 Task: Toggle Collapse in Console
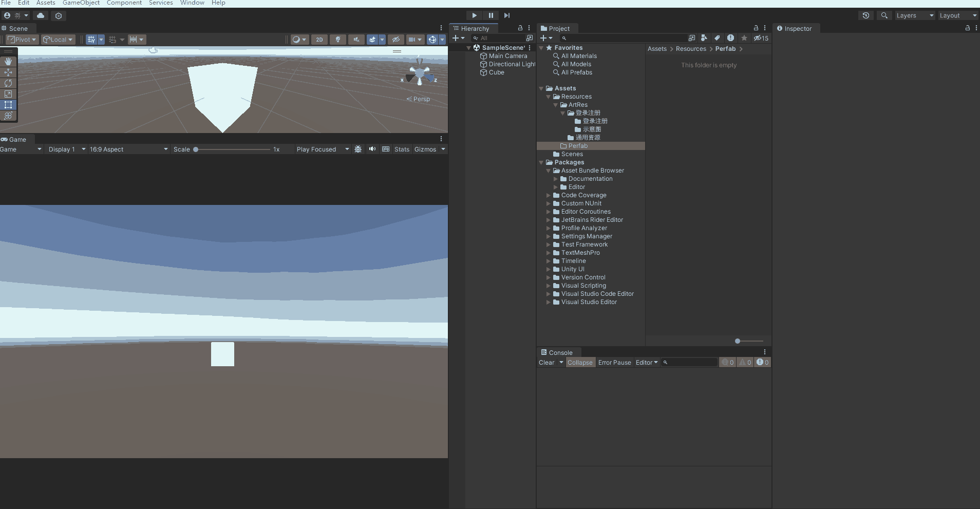[580, 362]
